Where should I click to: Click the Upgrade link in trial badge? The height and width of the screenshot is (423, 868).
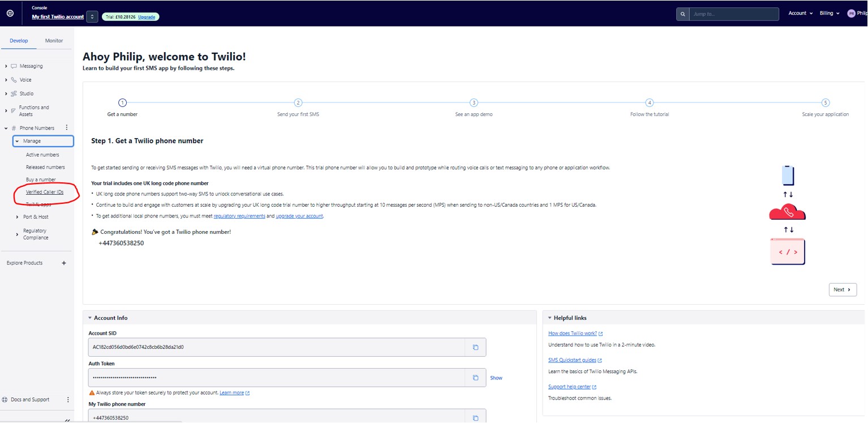pyautogui.click(x=147, y=17)
